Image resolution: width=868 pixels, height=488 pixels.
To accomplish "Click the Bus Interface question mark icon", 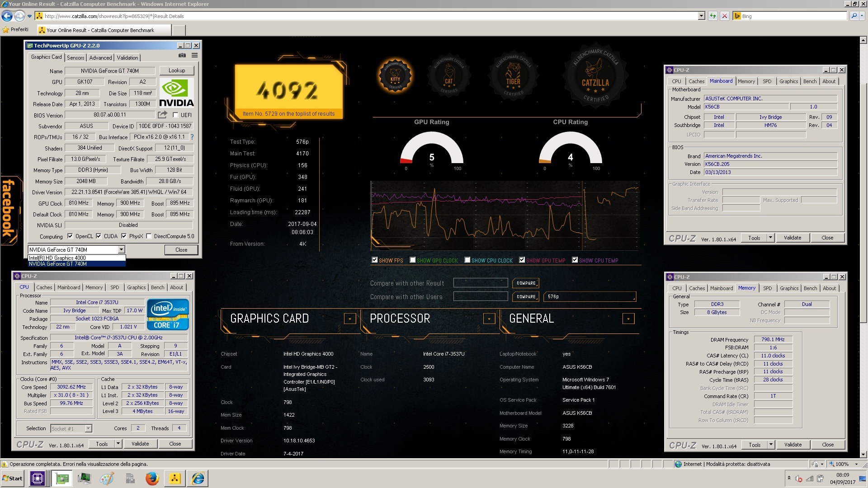I will [192, 137].
